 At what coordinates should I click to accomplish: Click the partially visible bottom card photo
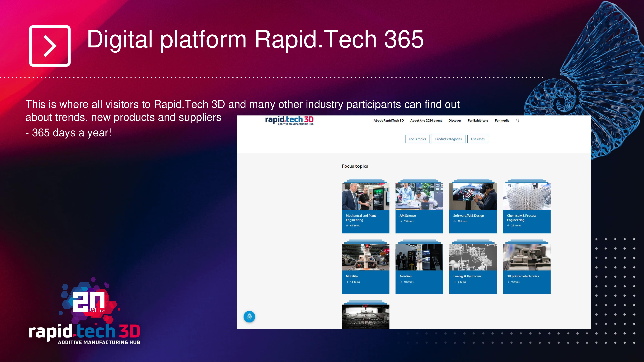366,317
